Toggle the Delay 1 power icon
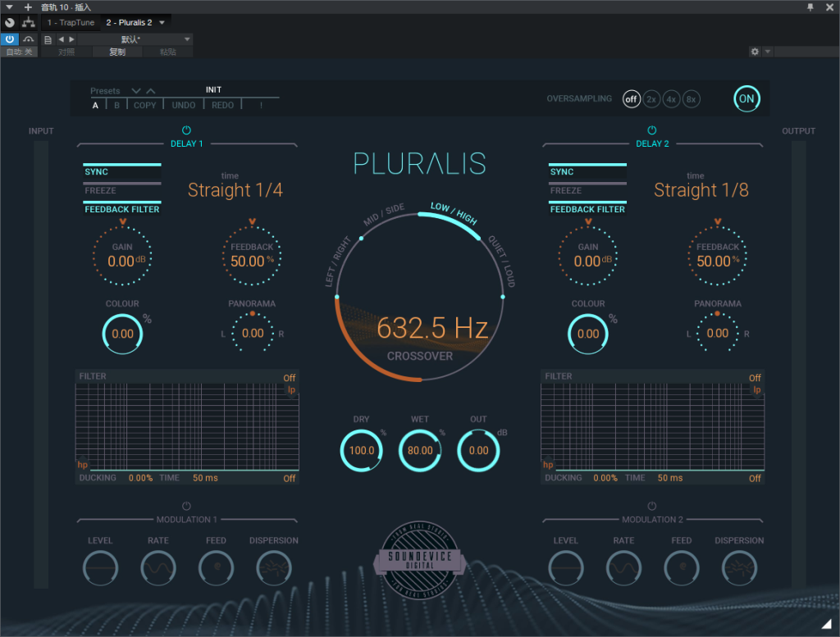The image size is (840, 637). [186, 130]
